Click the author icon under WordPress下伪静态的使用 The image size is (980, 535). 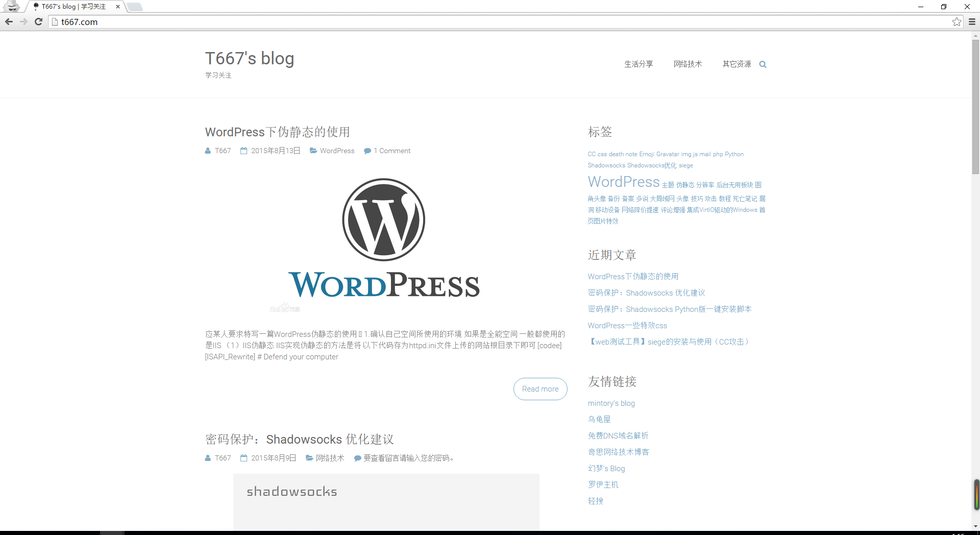(x=208, y=151)
